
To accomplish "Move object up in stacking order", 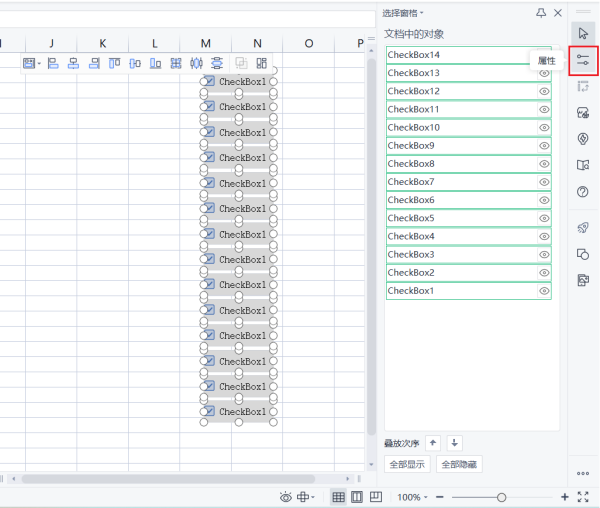I will tap(433, 442).
